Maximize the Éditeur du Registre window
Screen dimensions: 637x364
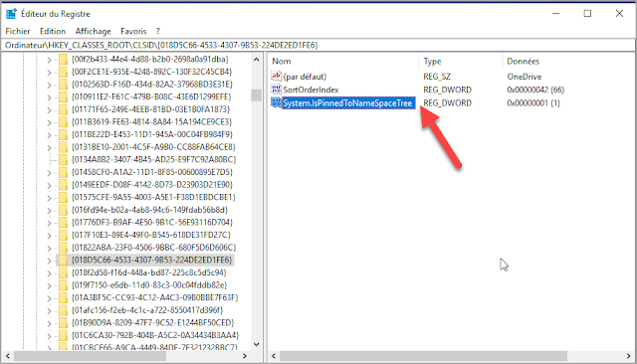587,13
